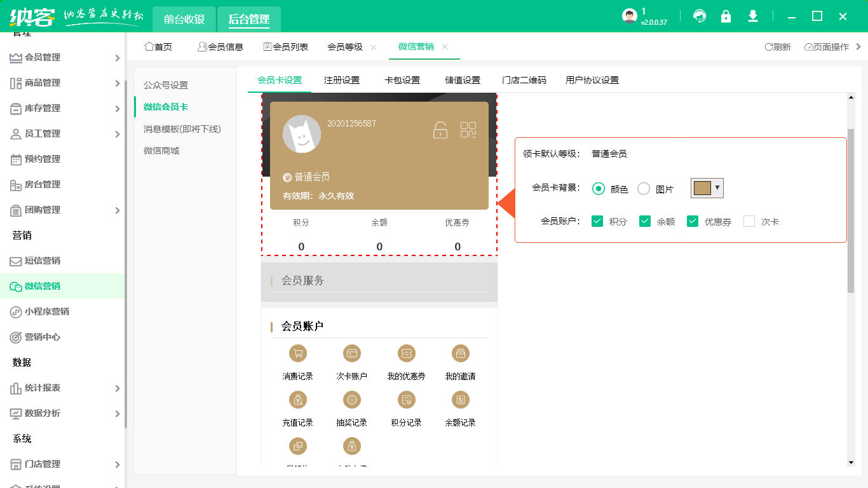
Task: Click the 充值记录 icon in member account area
Action: (298, 400)
